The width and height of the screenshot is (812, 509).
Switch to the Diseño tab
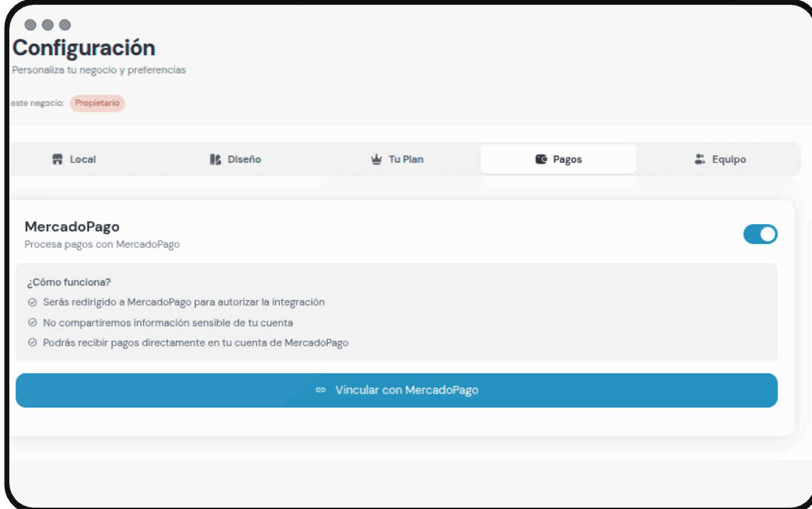(235, 160)
